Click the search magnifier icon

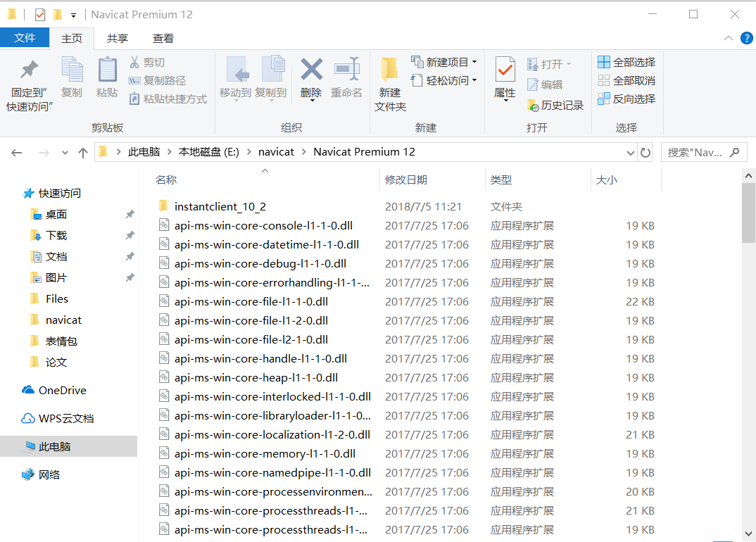tap(734, 152)
